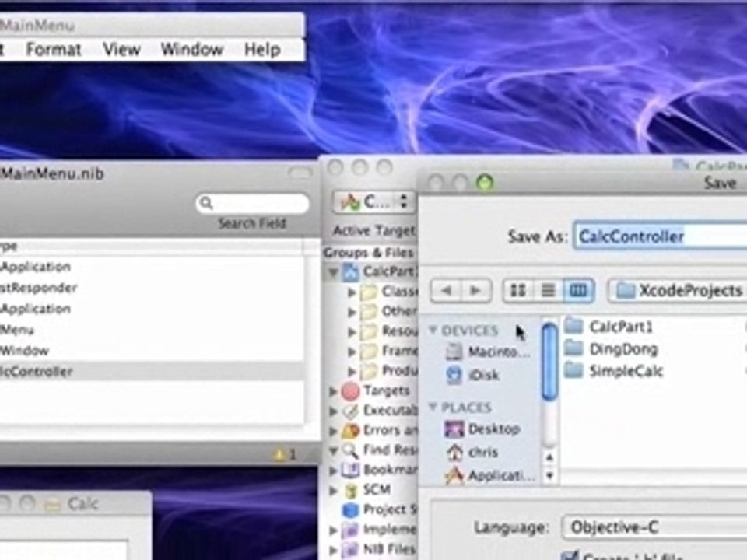This screenshot has width=747, height=560.
Task: Open the XcodeProjects location dropdown
Action: click(679, 290)
